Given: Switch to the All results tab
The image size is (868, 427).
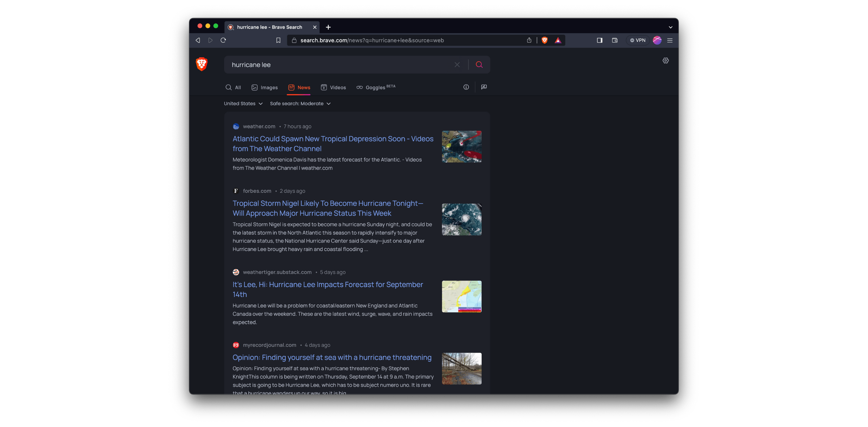Looking at the screenshot, I should click(x=233, y=88).
